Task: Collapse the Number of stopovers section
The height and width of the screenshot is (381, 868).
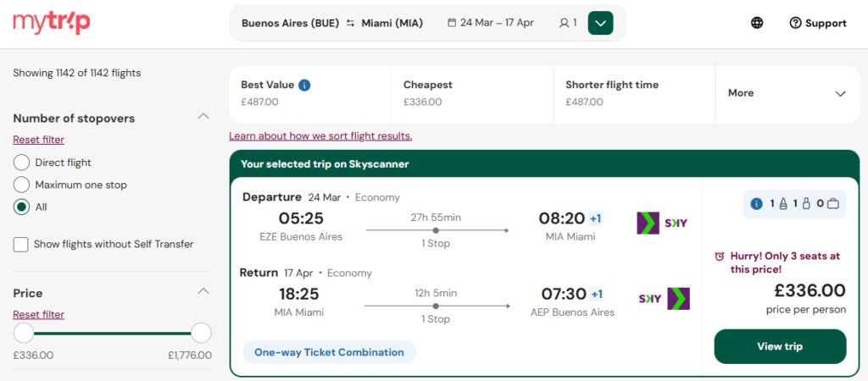Action: (x=203, y=116)
